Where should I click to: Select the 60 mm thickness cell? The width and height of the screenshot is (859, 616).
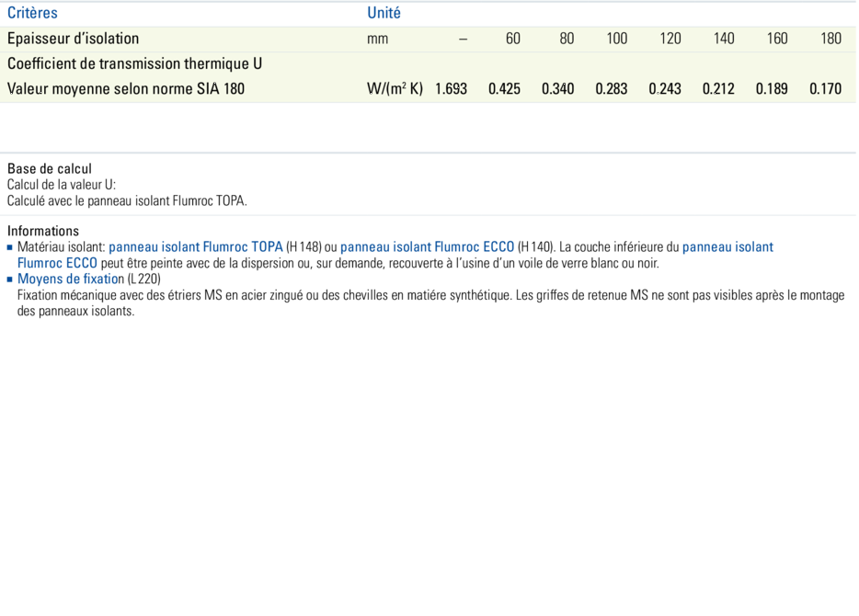click(x=512, y=39)
